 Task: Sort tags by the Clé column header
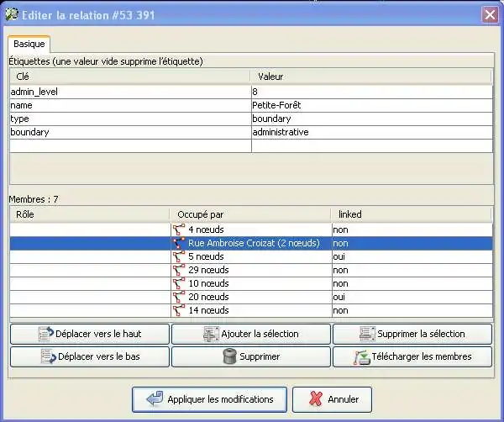pos(129,76)
